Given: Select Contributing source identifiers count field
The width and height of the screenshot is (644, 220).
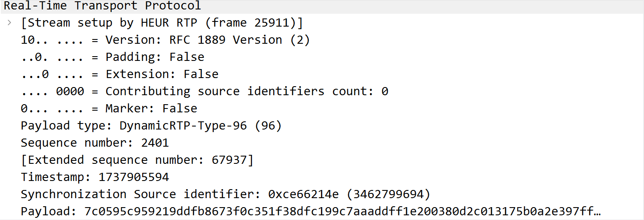Looking at the screenshot, I should point(322,91).
